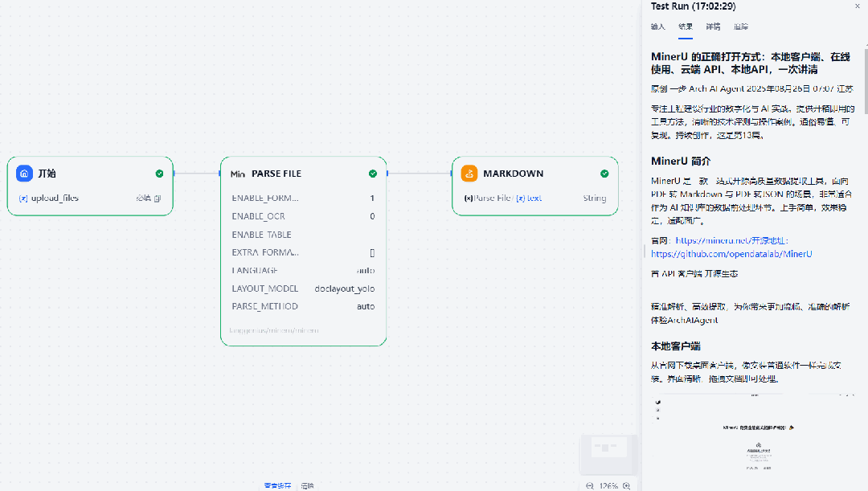Screen dimensions: 868x491
Task: Click the MinerU 简介 heading
Action: pyautogui.click(x=681, y=161)
